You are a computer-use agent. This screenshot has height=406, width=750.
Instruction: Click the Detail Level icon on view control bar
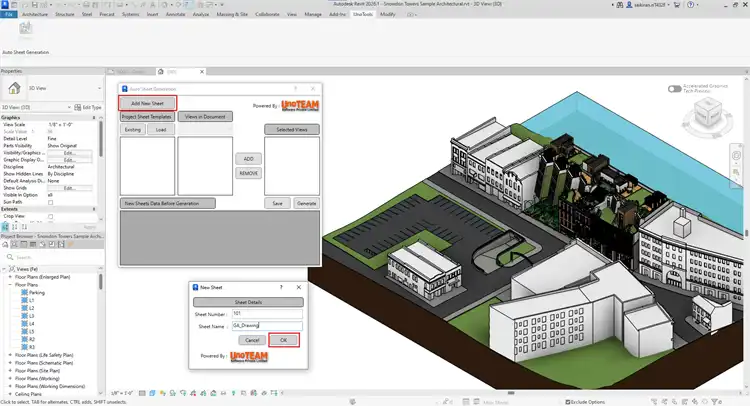[x=142, y=393]
